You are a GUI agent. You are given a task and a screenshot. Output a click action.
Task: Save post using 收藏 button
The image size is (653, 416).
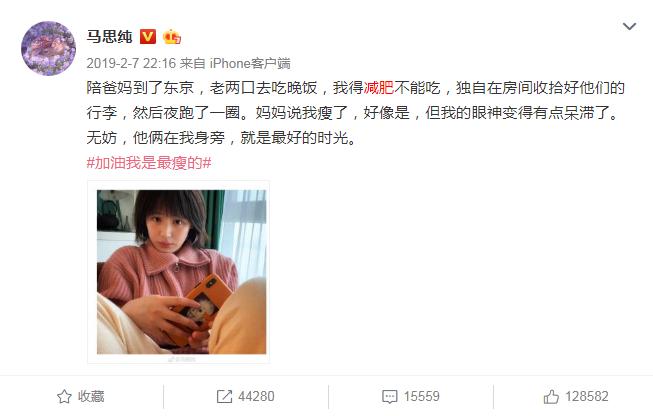(x=81, y=396)
